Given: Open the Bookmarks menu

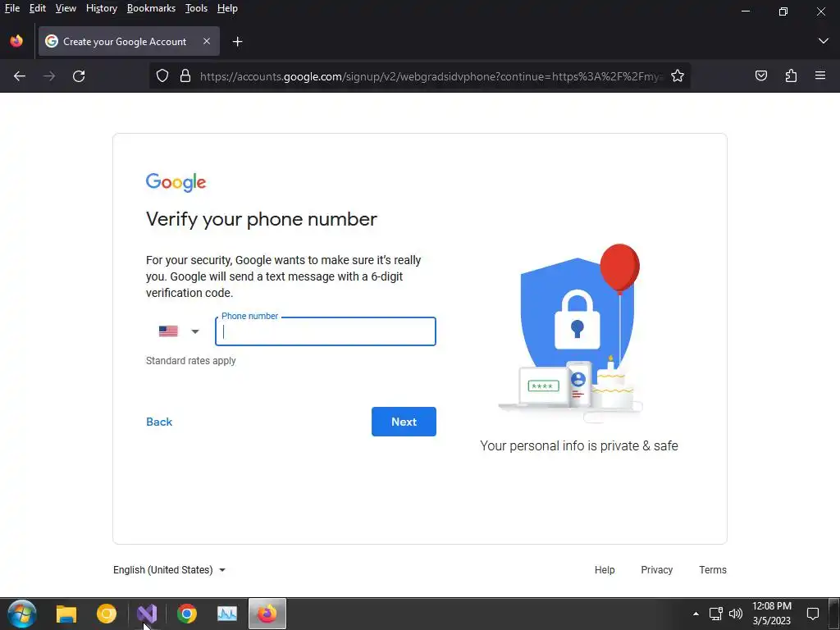Looking at the screenshot, I should [x=151, y=8].
